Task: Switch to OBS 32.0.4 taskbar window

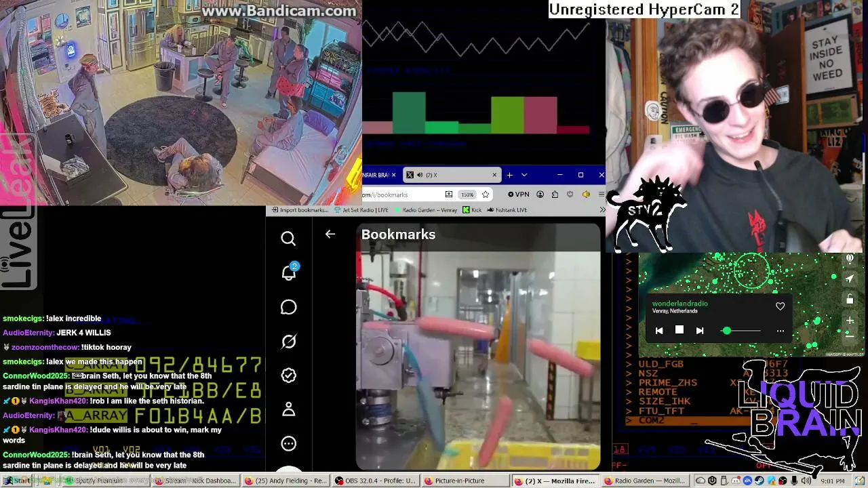Action: [376, 481]
